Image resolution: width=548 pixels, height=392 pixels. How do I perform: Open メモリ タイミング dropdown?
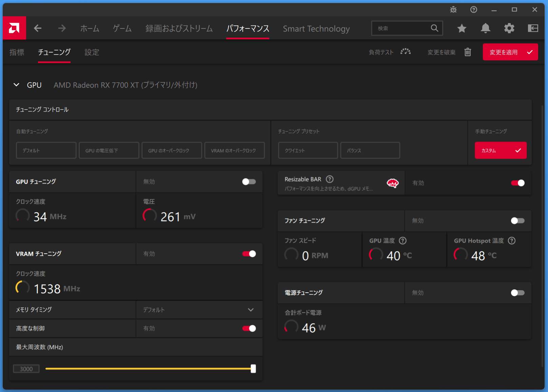tap(199, 310)
